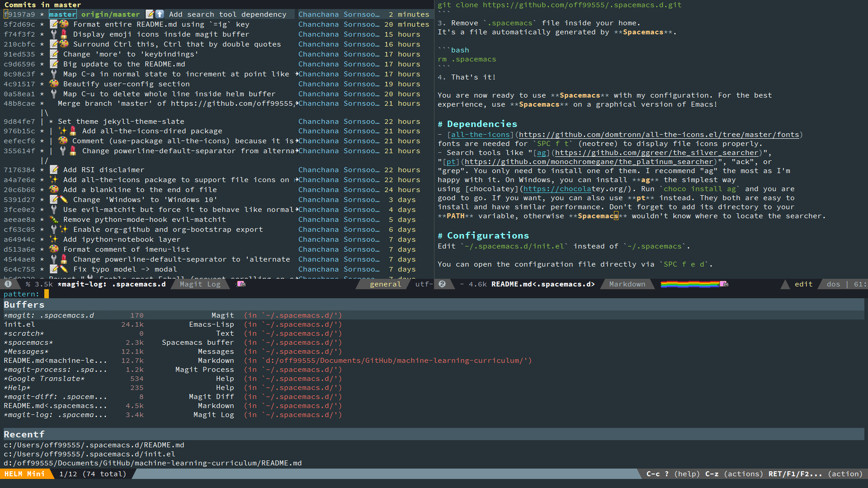Click the sparkles emoji on 'Add all-the-icons-dired package'
Screen dimensions: 868x488
(x=63, y=131)
